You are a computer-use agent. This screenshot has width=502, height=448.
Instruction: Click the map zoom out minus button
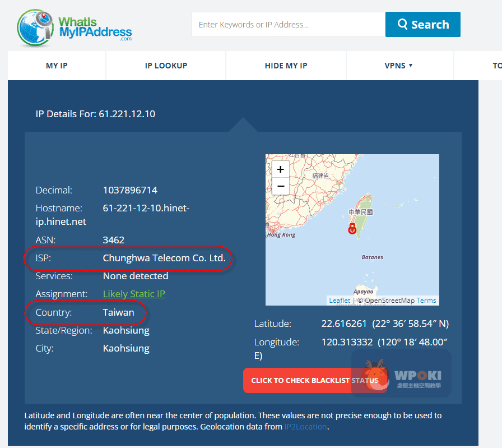click(281, 186)
